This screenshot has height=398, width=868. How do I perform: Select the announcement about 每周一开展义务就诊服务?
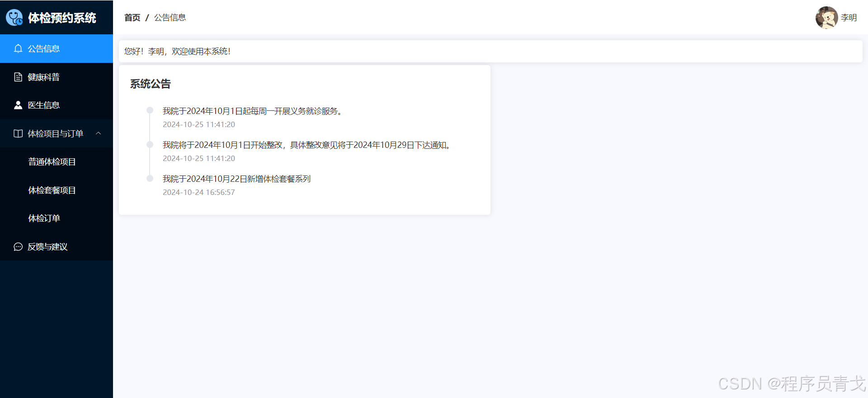coord(252,111)
